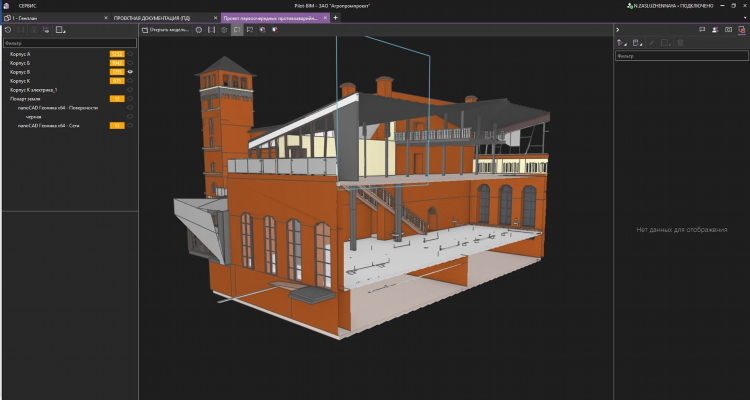Click the Pilot-BIM app logo icon
Viewport: 750px width, 400px height.
(x=6, y=6)
